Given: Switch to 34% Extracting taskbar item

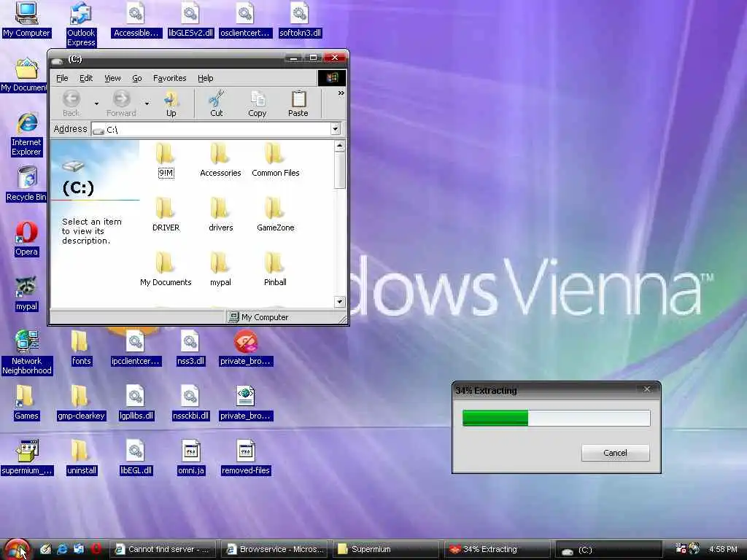Looking at the screenshot, I should 496,549.
